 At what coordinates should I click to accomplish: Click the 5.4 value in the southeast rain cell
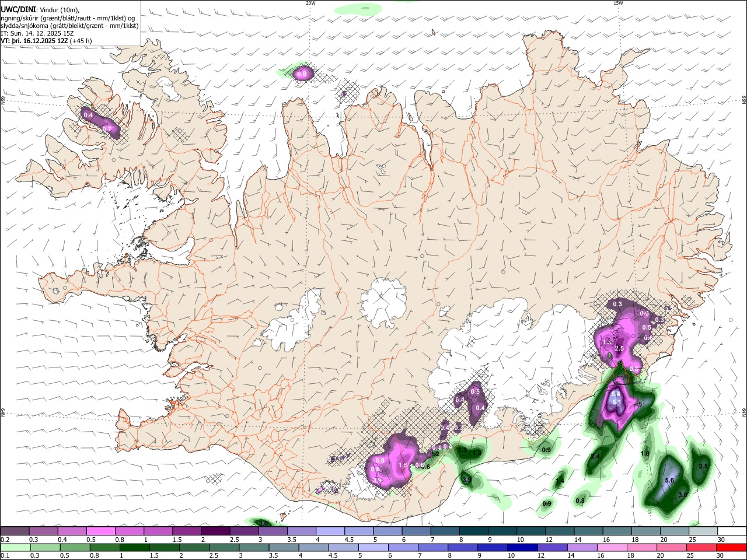tap(615, 395)
